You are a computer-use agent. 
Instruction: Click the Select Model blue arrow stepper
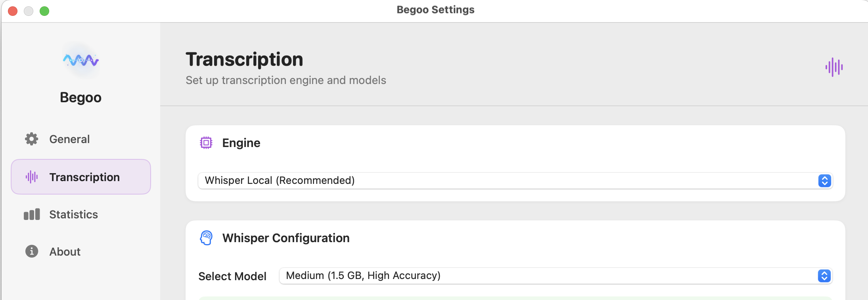tap(824, 276)
